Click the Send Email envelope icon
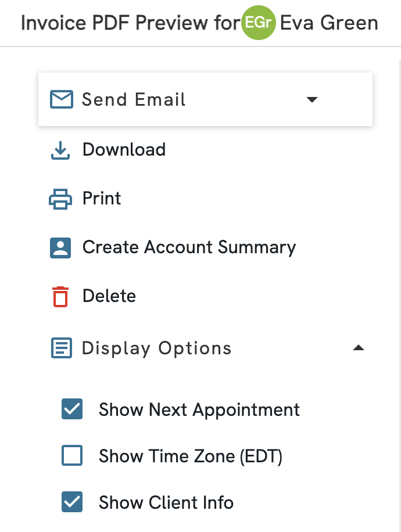The height and width of the screenshot is (532, 401). click(62, 99)
